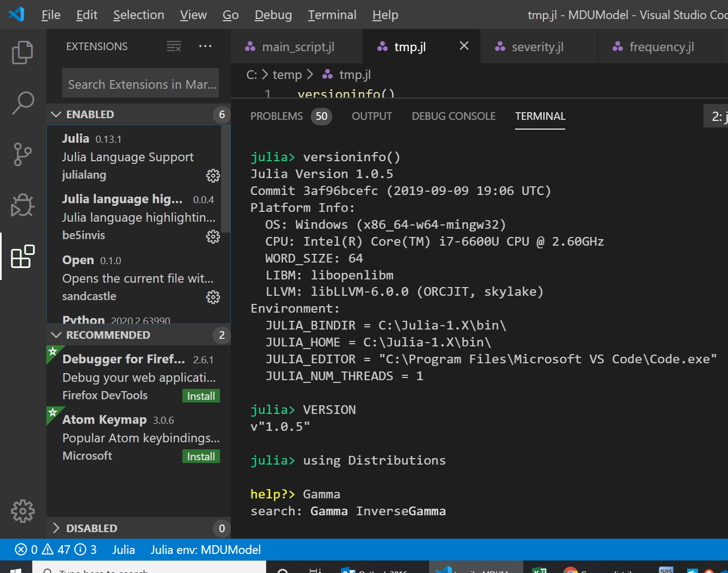Click the tmp.jl breadcrumb item

pos(355,75)
